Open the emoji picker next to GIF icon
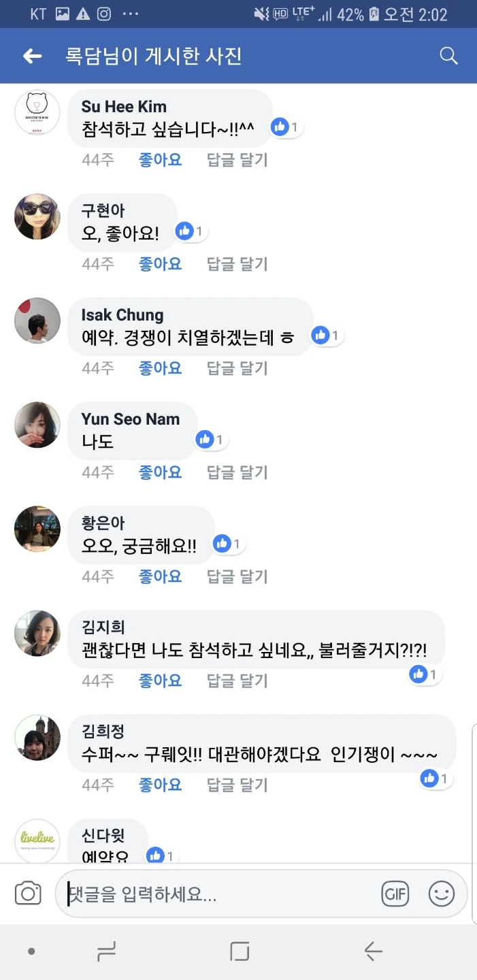 coord(442,894)
